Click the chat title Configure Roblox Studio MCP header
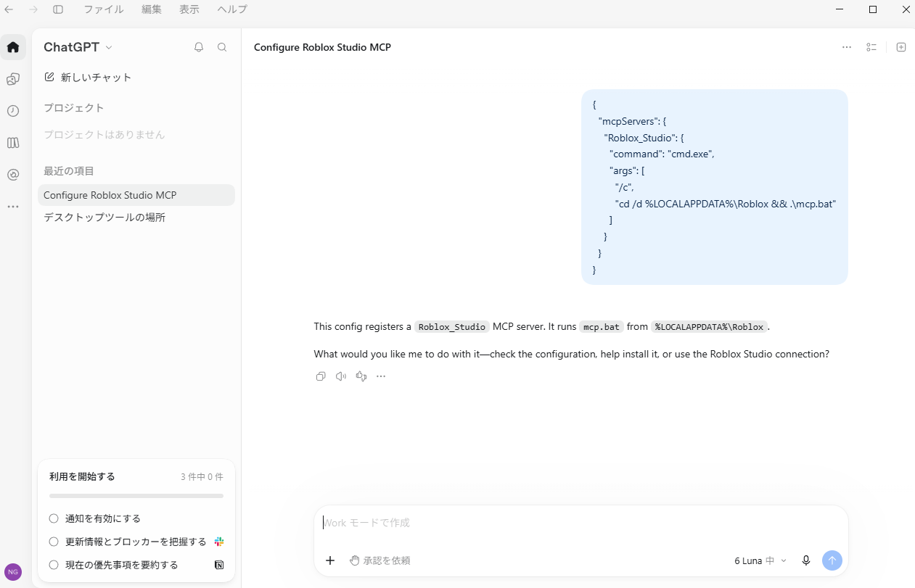This screenshot has width=915, height=588. (x=322, y=47)
